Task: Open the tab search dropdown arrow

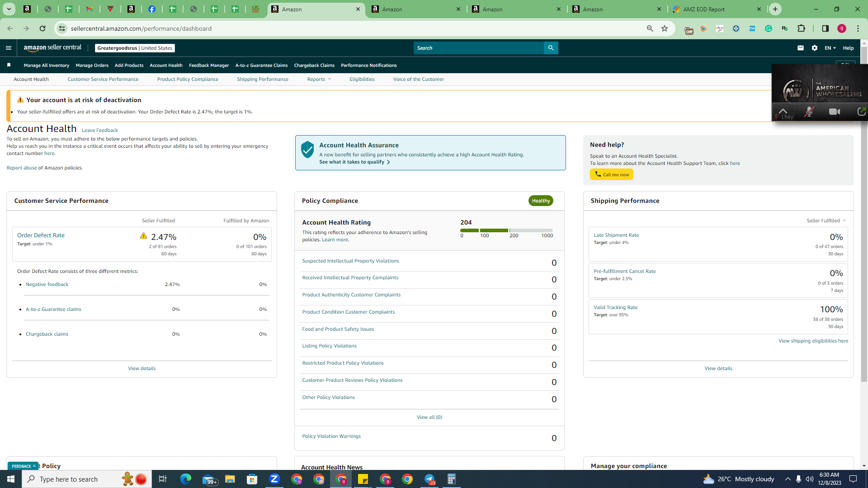Action: 9,9
